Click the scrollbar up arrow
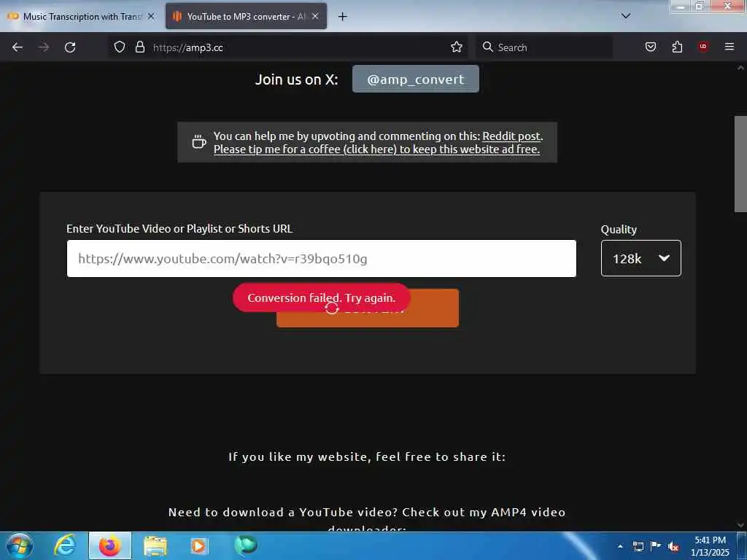 tap(740, 68)
